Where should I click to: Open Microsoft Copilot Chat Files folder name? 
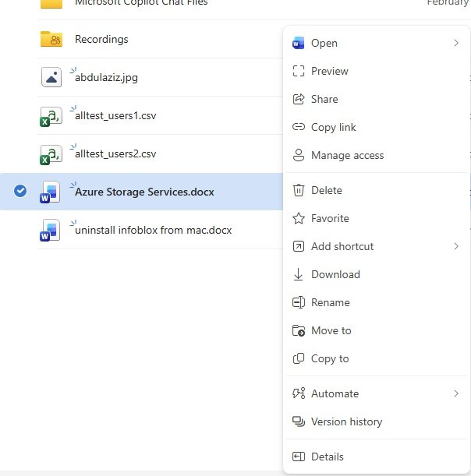coord(141,3)
